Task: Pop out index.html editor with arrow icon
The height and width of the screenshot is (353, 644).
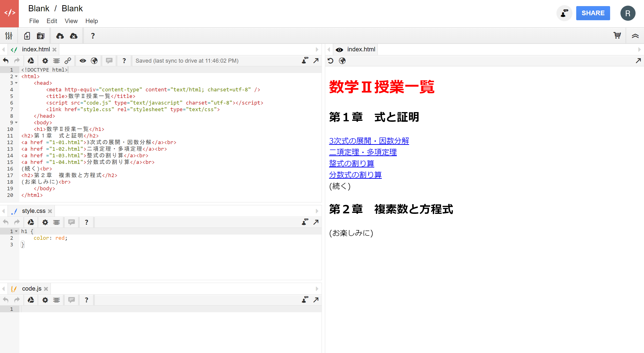Action: click(x=316, y=61)
